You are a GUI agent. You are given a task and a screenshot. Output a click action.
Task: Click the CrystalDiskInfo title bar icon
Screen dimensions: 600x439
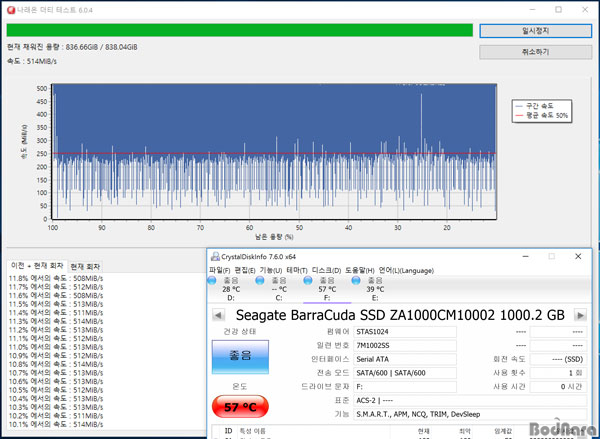tap(215, 256)
